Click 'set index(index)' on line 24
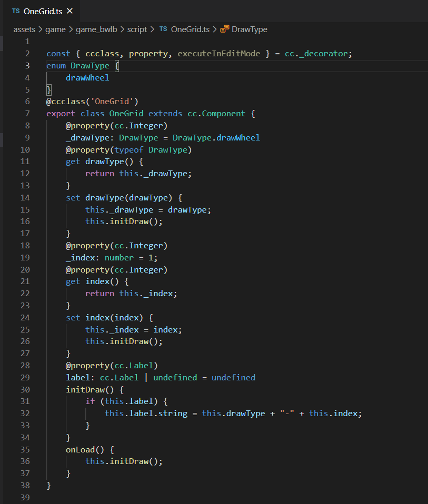 click(104, 318)
